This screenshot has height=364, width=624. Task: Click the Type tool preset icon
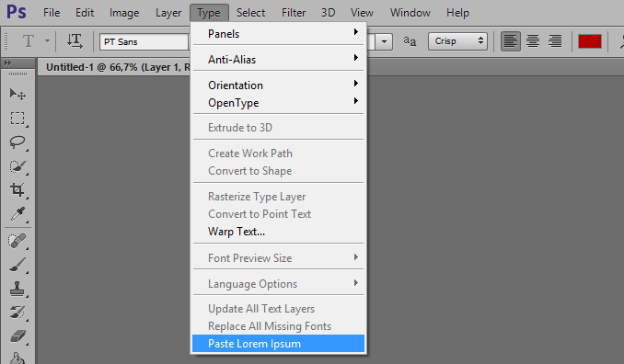(x=29, y=41)
